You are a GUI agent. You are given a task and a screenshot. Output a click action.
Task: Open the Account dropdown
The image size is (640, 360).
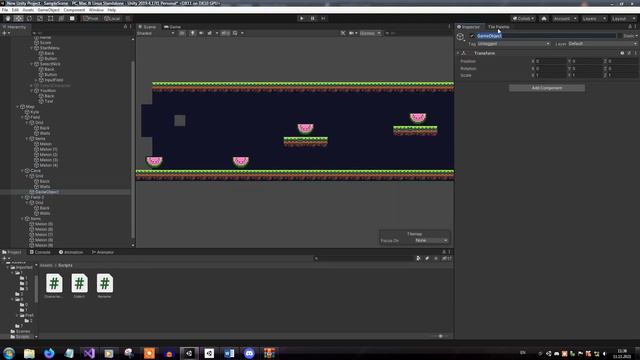pos(565,18)
